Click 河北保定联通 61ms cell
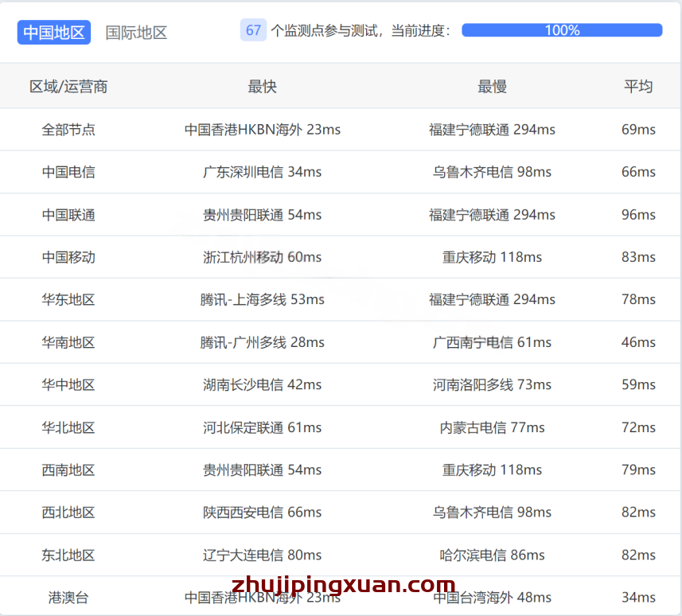Screen dimensions: 682x616 pyautogui.click(x=262, y=427)
